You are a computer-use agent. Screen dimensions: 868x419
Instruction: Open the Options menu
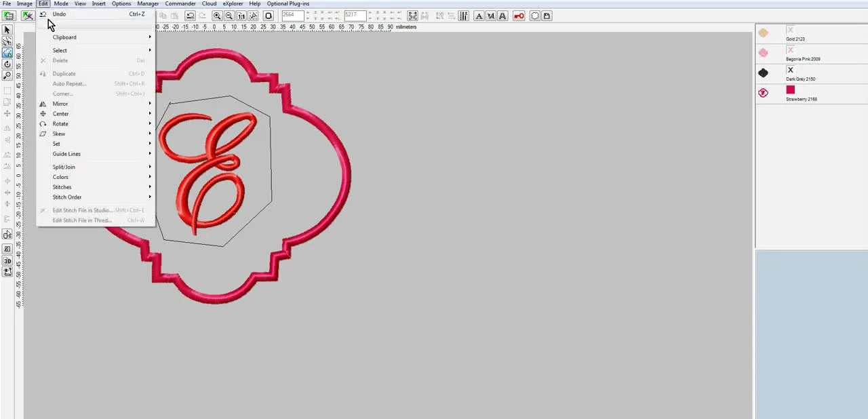121,3
